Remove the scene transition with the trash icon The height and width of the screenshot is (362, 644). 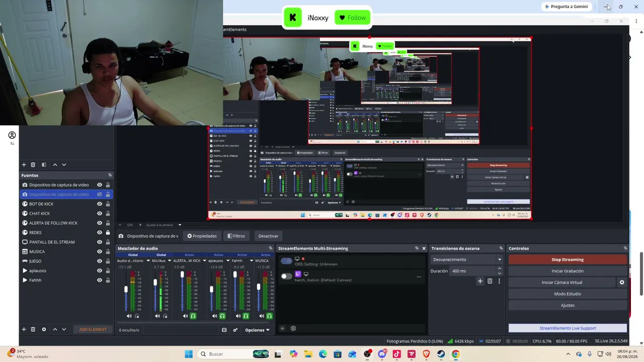click(x=490, y=281)
